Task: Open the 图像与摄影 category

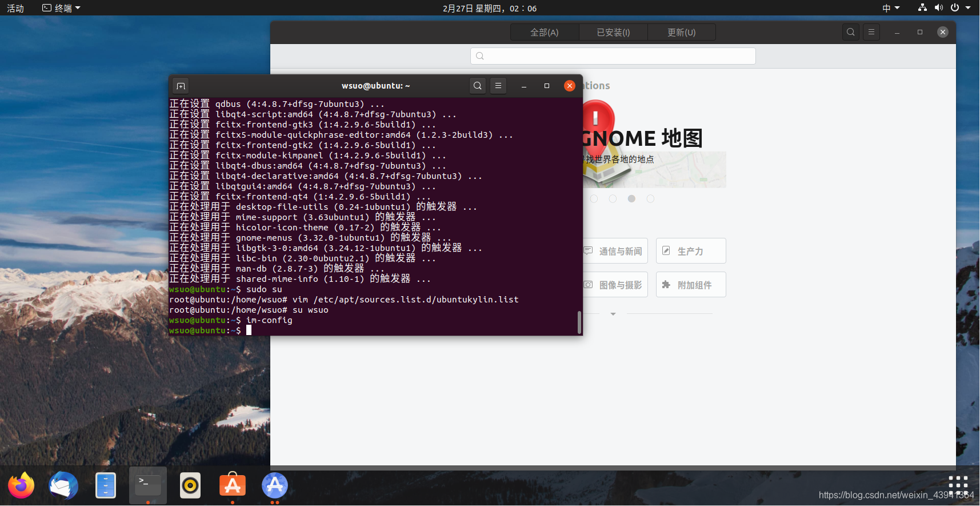Action: 615,285
